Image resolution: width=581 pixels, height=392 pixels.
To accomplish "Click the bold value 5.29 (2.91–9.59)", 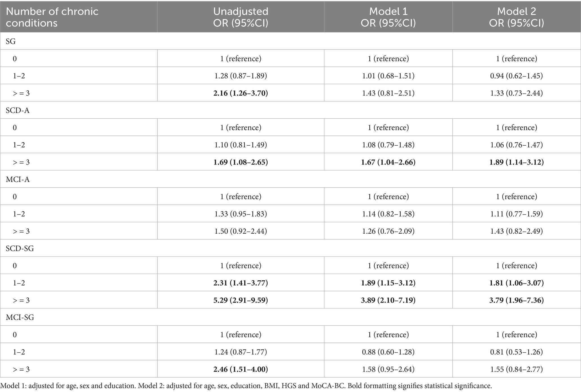I will 241,300.
